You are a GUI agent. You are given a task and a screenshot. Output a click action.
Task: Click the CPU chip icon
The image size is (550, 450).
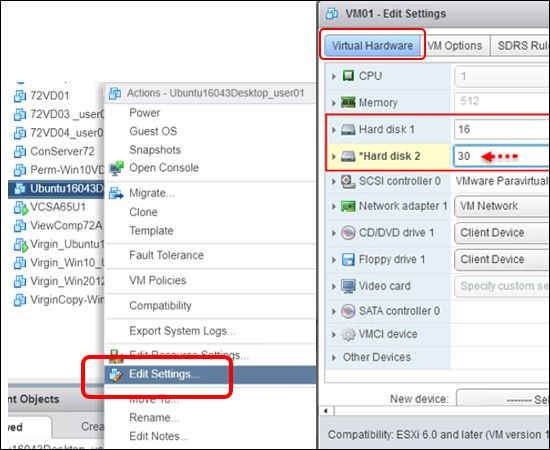click(348, 76)
